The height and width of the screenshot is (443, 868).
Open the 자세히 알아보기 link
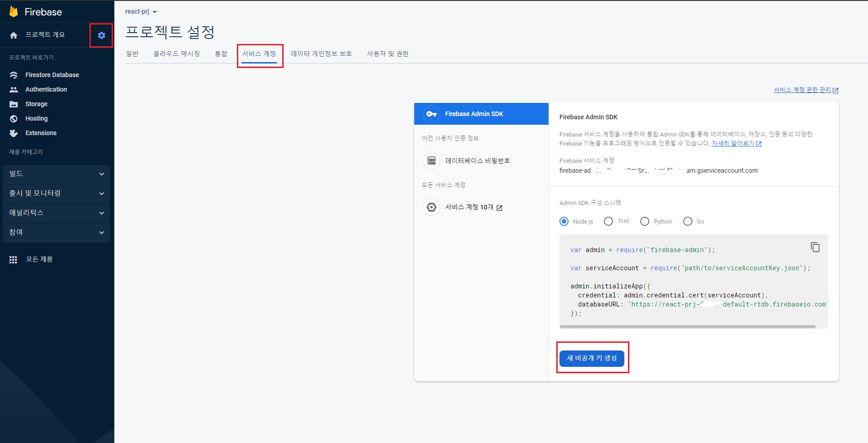[x=733, y=143]
